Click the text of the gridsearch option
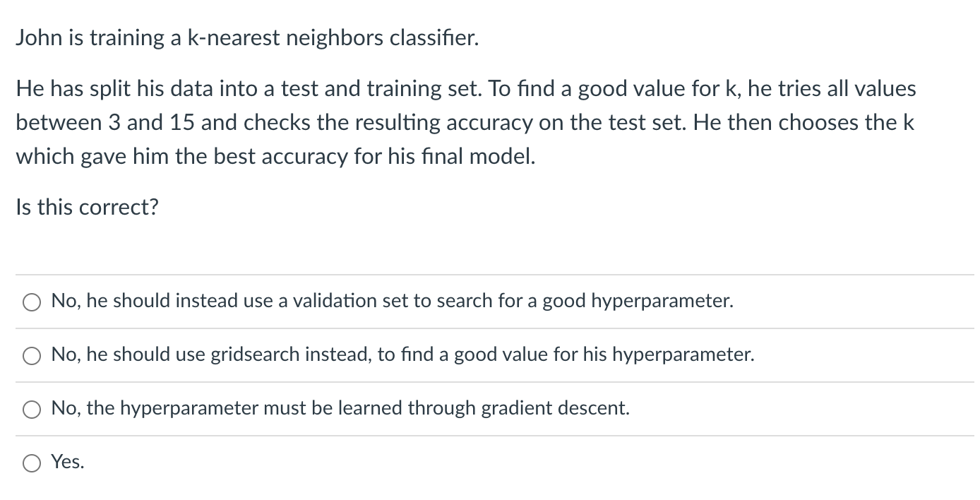This screenshot has width=980, height=500. pos(402,355)
